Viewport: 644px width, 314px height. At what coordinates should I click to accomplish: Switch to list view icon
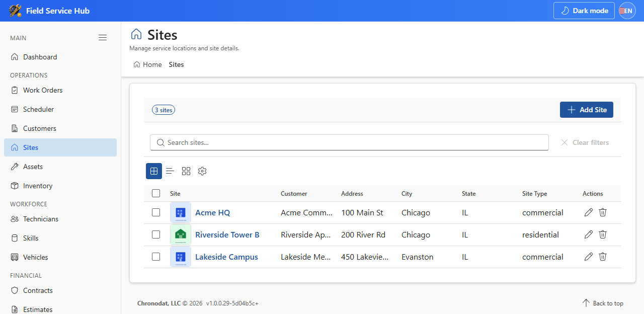(170, 171)
